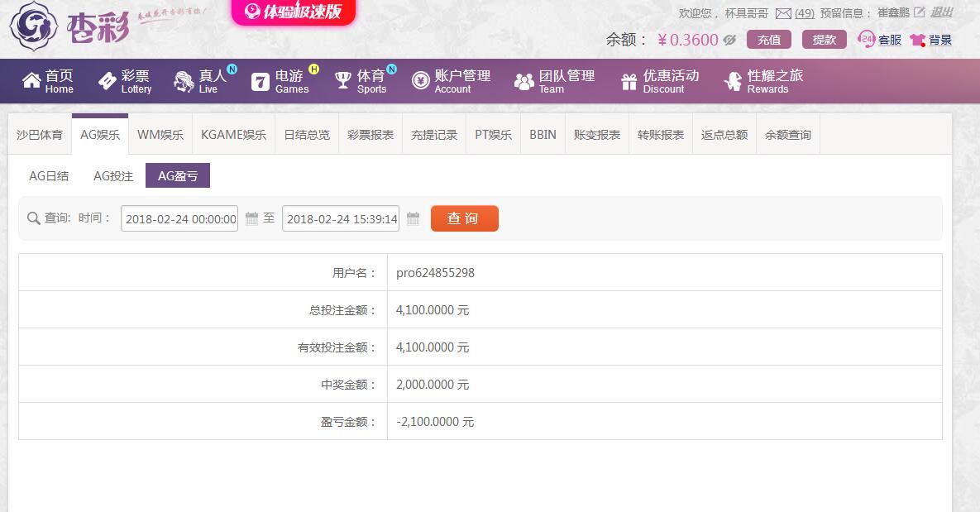
Task: Click the edit icon beside reserved info
Action: (x=919, y=12)
